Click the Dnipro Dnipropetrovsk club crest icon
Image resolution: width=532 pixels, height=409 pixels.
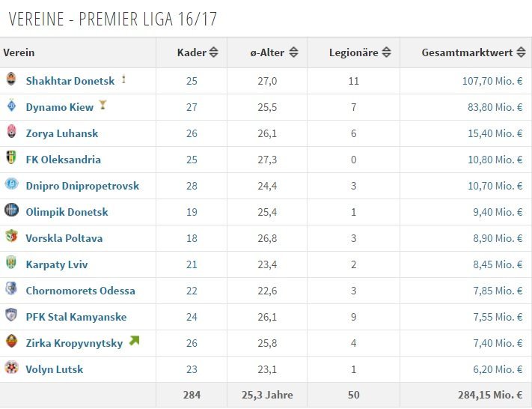(11, 185)
